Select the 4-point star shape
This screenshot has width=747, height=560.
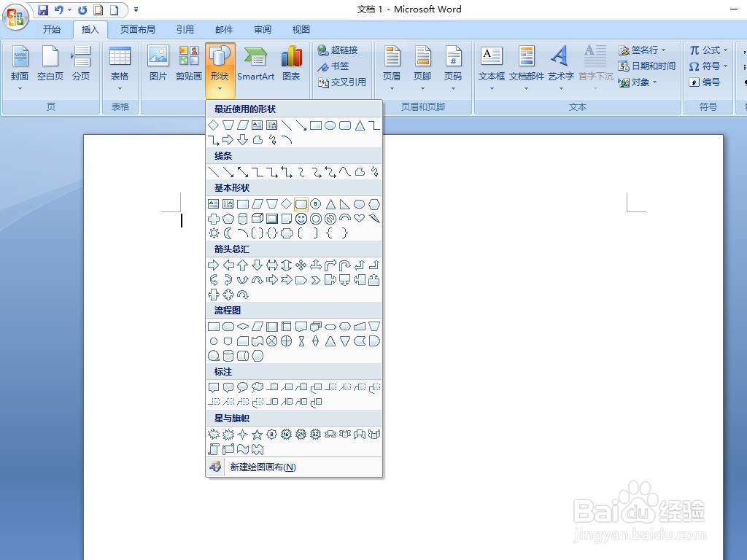(243, 435)
